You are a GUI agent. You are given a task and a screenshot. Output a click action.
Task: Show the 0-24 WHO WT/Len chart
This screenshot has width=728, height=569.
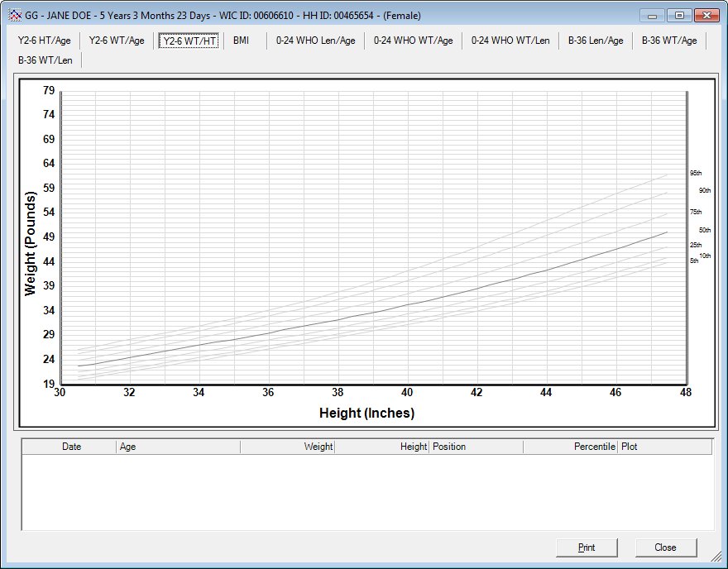tap(510, 41)
